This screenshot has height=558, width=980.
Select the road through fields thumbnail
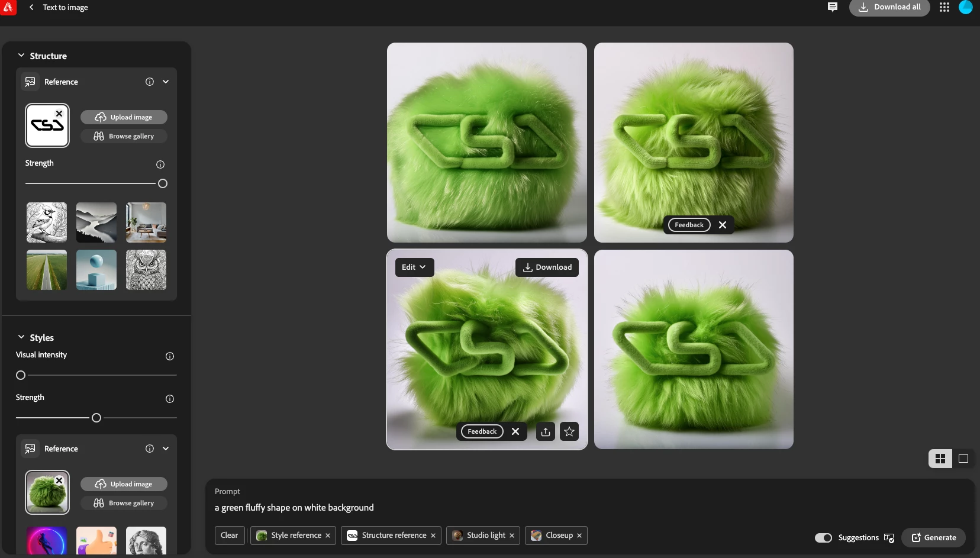tap(47, 270)
